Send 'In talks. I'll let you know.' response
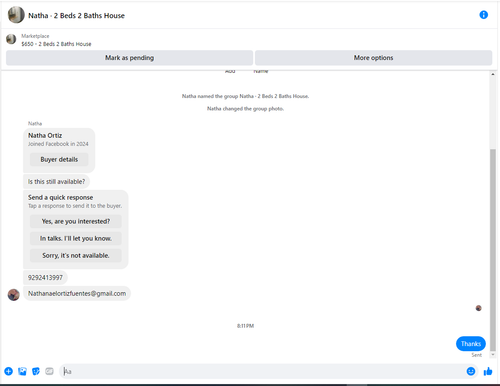The image size is (500, 386). click(x=76, y=238)
